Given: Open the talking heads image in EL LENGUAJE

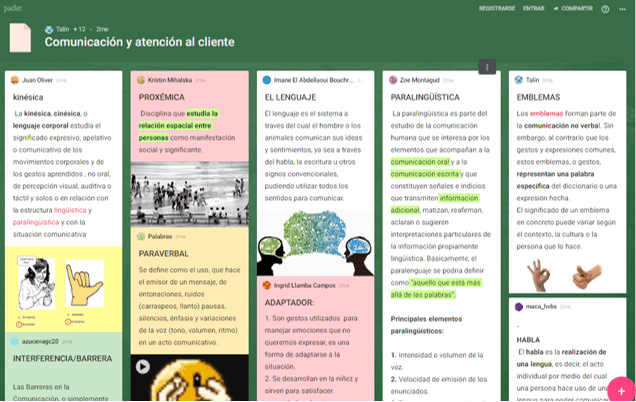Looking at the screenshot, I should click(316, 243).
